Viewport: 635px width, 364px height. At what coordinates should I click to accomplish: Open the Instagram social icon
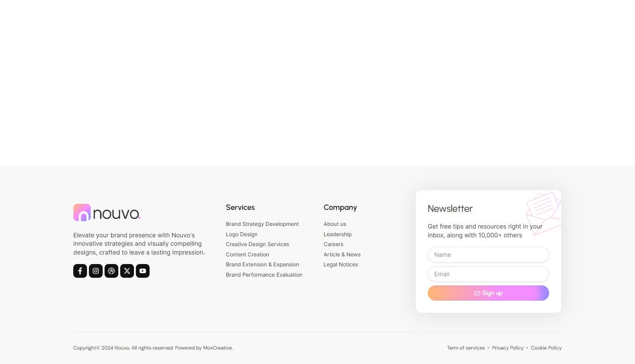coord(96,271)
